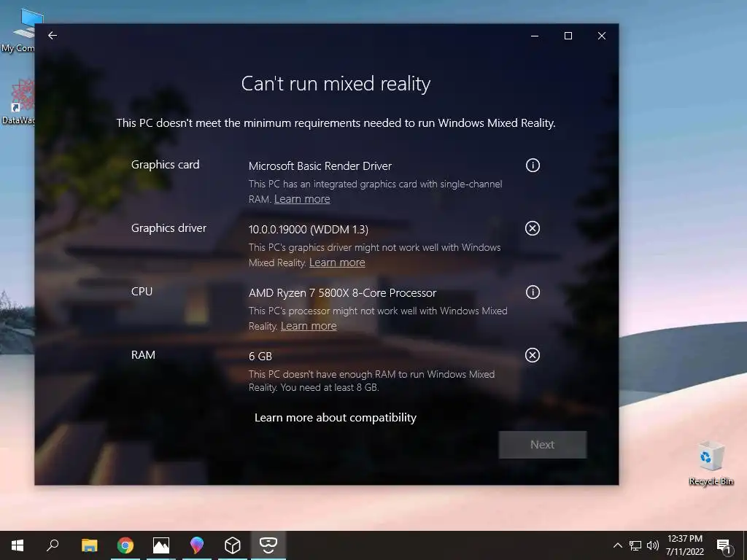
Task: Select Recycle Bin desktop icon
Action: pos(711,463)
